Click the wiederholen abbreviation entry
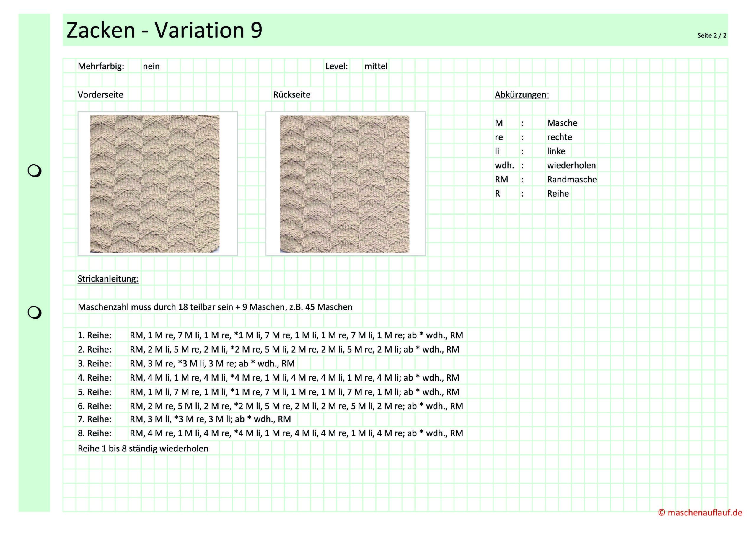The height and width of the screenshot is (540, 756). click(x=571, y=165)
